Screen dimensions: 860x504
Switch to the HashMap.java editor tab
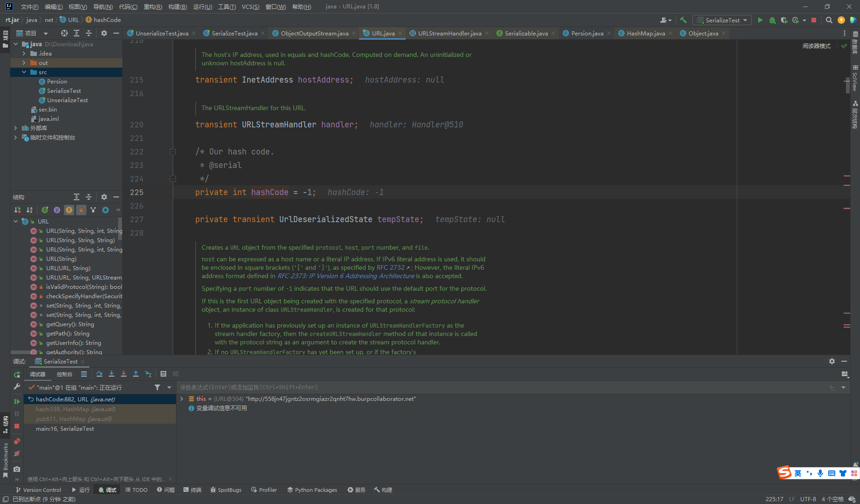[x=646, y=33]
